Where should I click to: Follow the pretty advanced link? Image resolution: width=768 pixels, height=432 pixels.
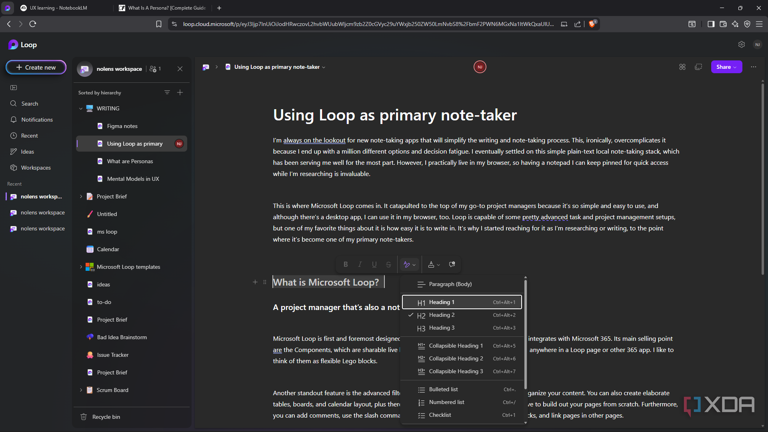pos(545,217)
